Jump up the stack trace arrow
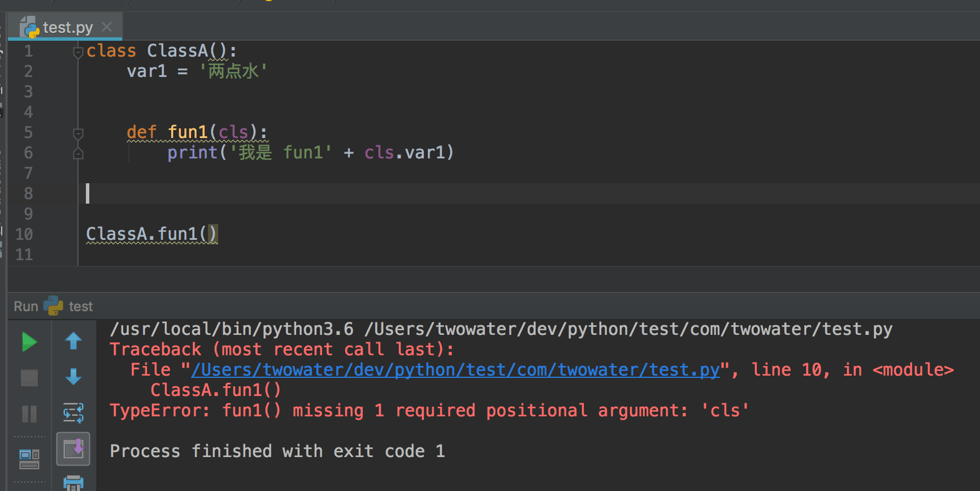 pos(73,341)
